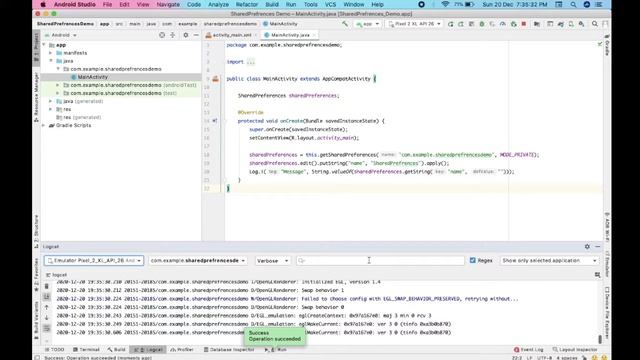640x360 pixels.
Task: Toggle the Regex checkbox
Action: (x=473, y=260)
